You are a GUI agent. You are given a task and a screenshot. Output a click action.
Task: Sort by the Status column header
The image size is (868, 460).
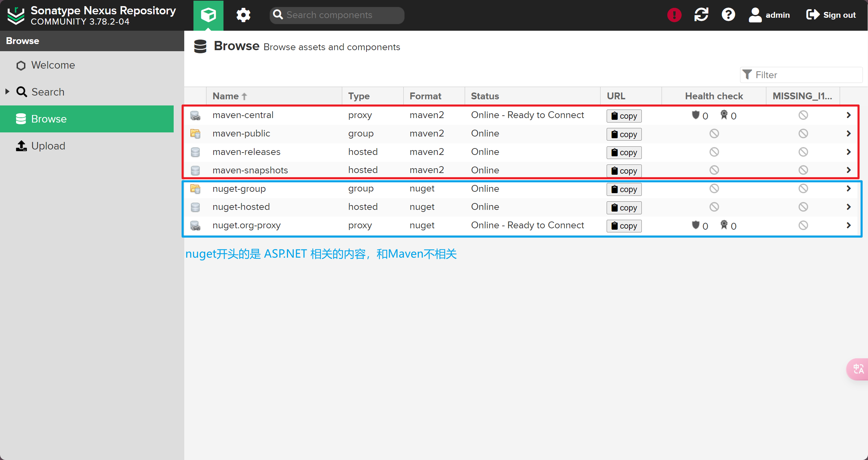tap(533, 96)
